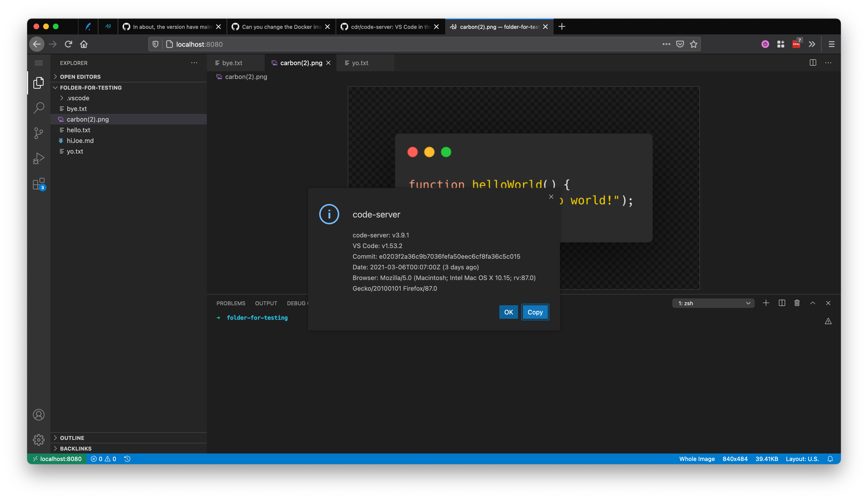Open the '1: zsh' terminal dropdown
Image resolution: width=868 pixels, height=500 pixels.
(x=713, y=303)
